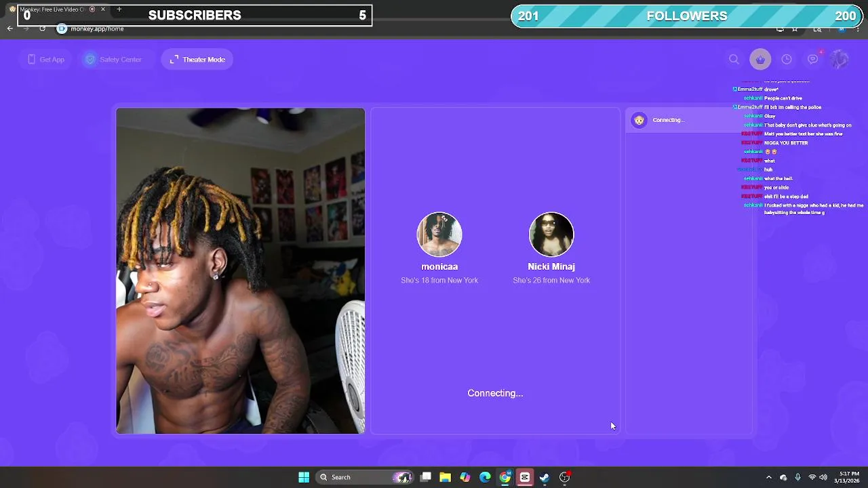
Task: Select Nicki Minaj's profile picture
Action: point(551,235)
